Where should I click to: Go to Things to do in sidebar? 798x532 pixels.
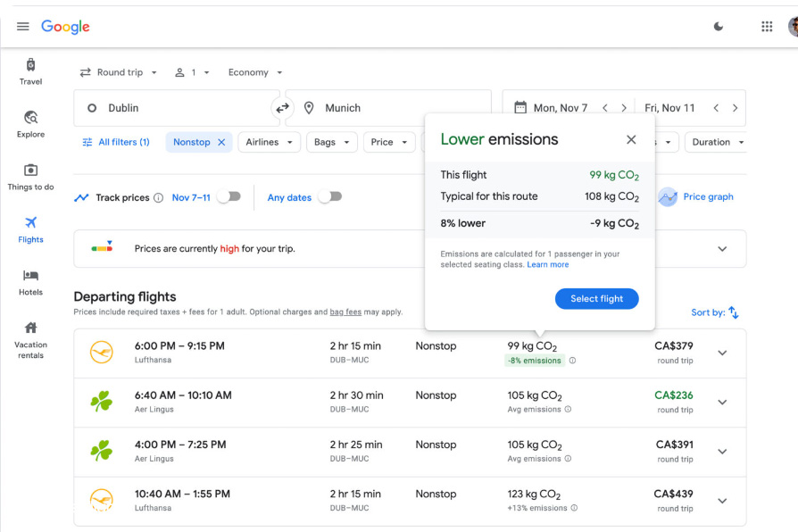click(30, 177)
